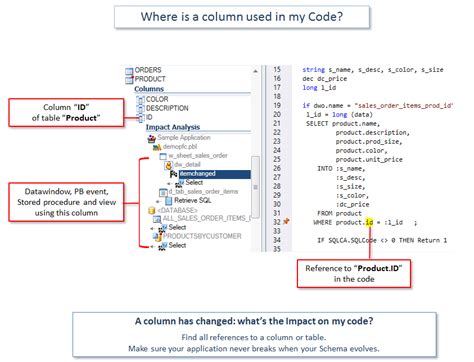Image resolution: width=474 pixels, height=362 pixels.
Task: Click the scroll up arrow of tree panel
Action: point(255,71)
